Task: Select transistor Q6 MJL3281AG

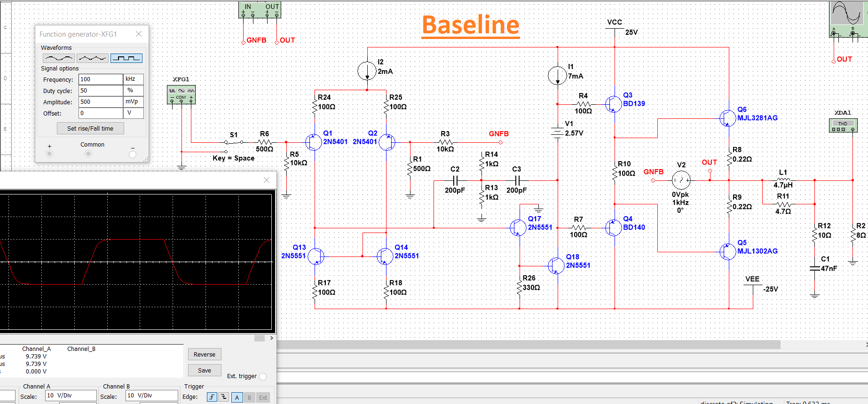Action: (x=727, y=118)
